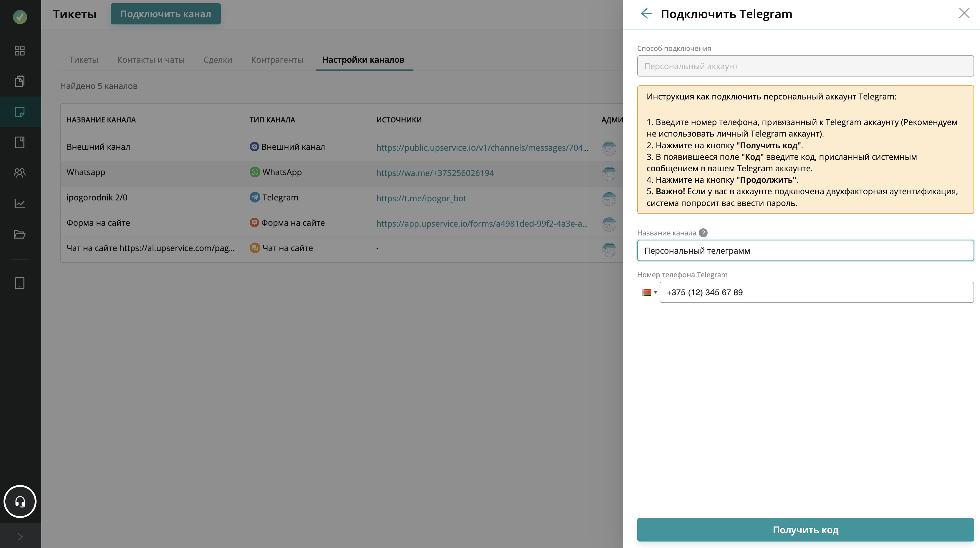Open the bookmark document icon in sidebar

(20, 142)
